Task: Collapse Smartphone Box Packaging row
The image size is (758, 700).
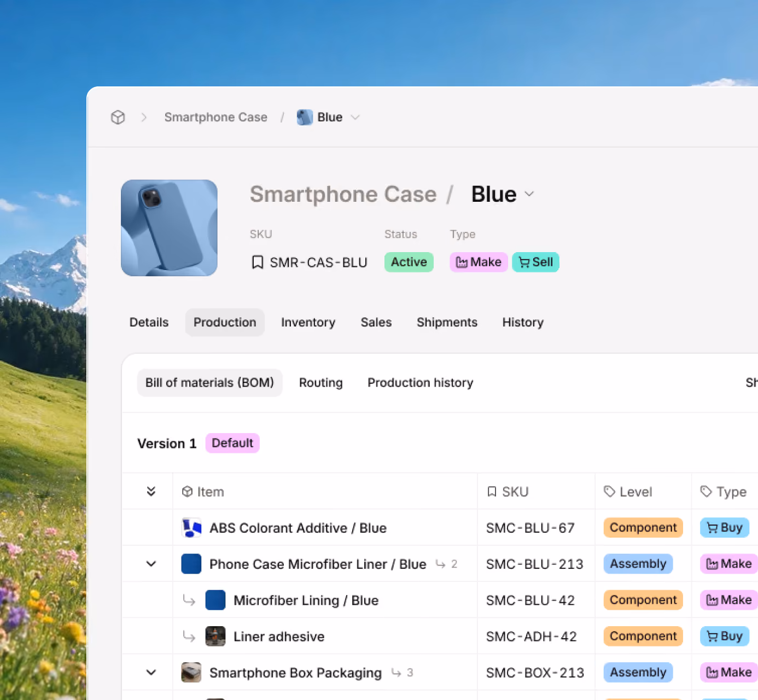Action: point(151,672)
